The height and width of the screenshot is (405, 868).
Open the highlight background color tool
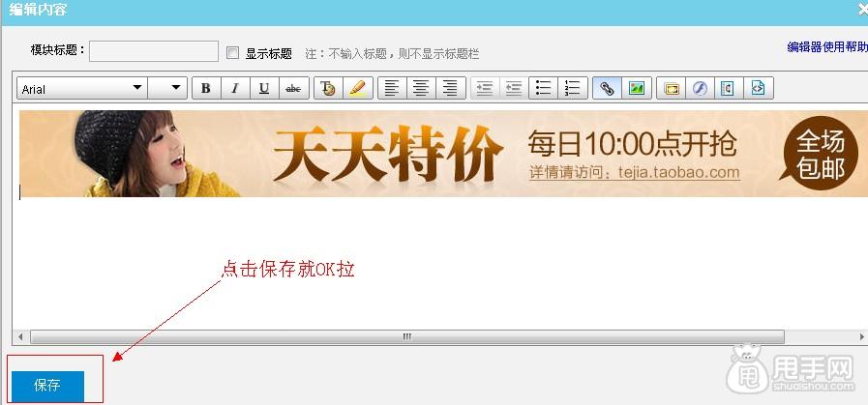[358, 88]
